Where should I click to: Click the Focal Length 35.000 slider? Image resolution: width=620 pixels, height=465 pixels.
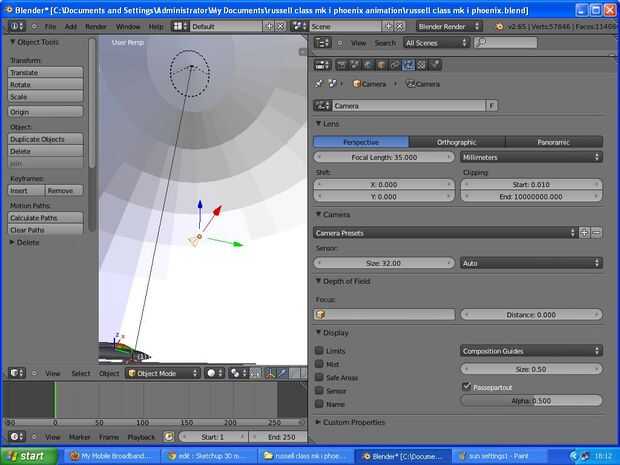pos(384,157)
